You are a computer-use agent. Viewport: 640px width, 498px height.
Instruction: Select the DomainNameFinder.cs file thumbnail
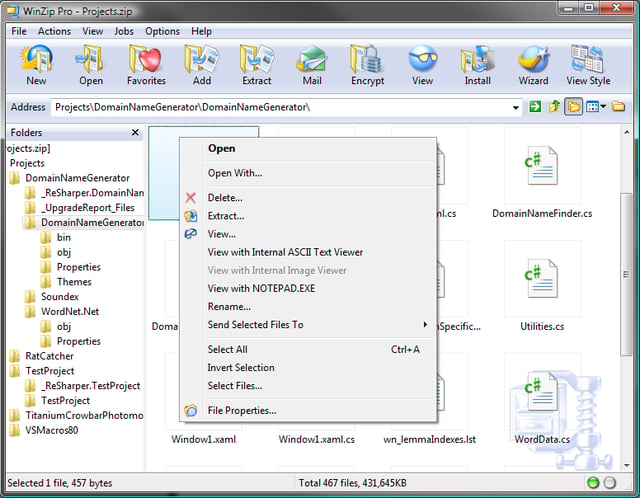click(x=542, y=166)
